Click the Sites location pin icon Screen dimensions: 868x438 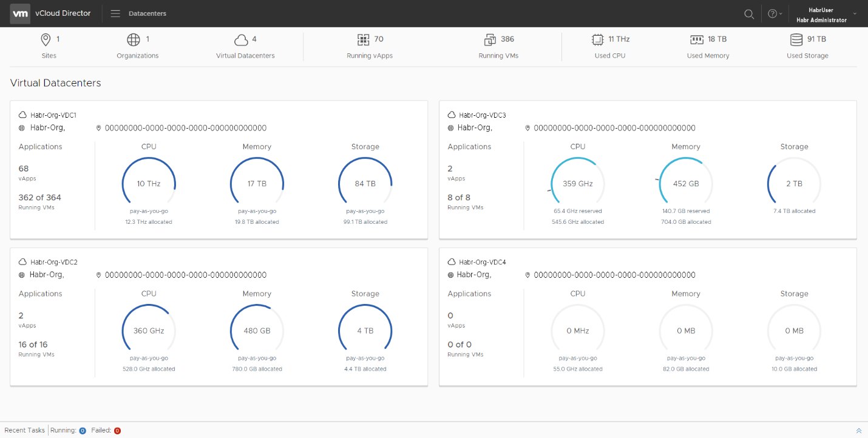pos(46,40)
